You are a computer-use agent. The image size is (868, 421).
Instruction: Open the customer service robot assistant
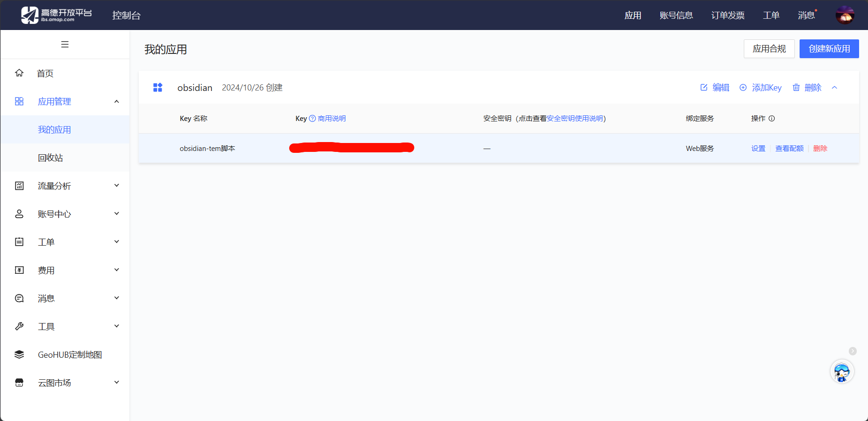point(842,372)
